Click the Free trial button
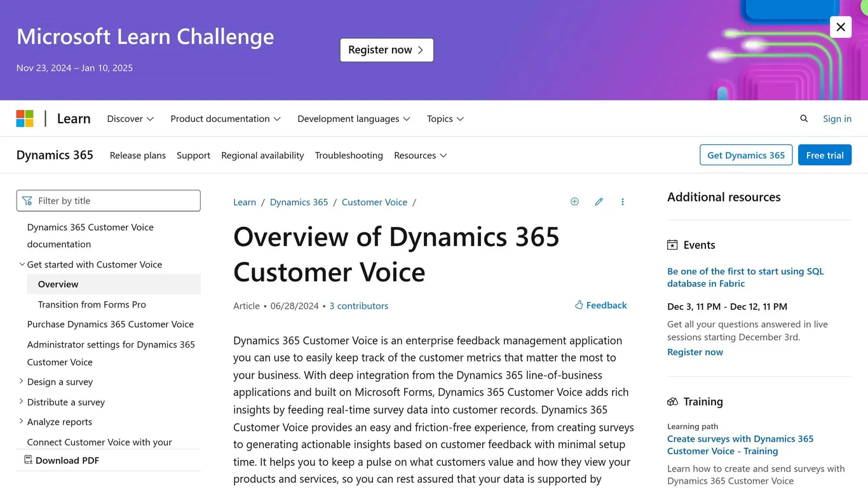The height and width of the screenshot is (488, 868). pos(825,155)
